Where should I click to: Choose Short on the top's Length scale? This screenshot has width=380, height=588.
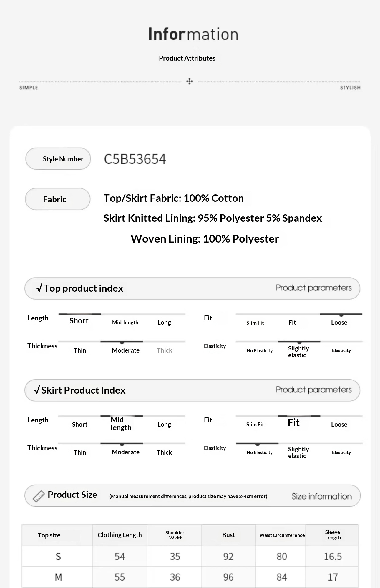click(79, 321)
